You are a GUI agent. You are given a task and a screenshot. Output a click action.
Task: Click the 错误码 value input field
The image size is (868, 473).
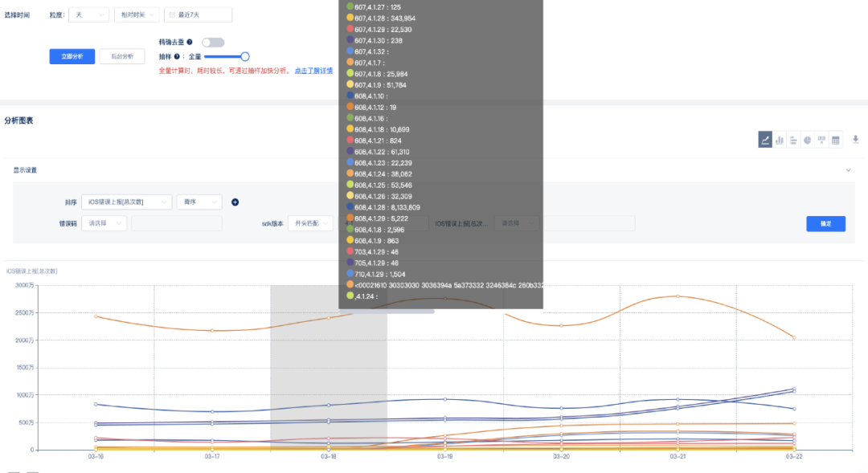click(x=177, y=223)
